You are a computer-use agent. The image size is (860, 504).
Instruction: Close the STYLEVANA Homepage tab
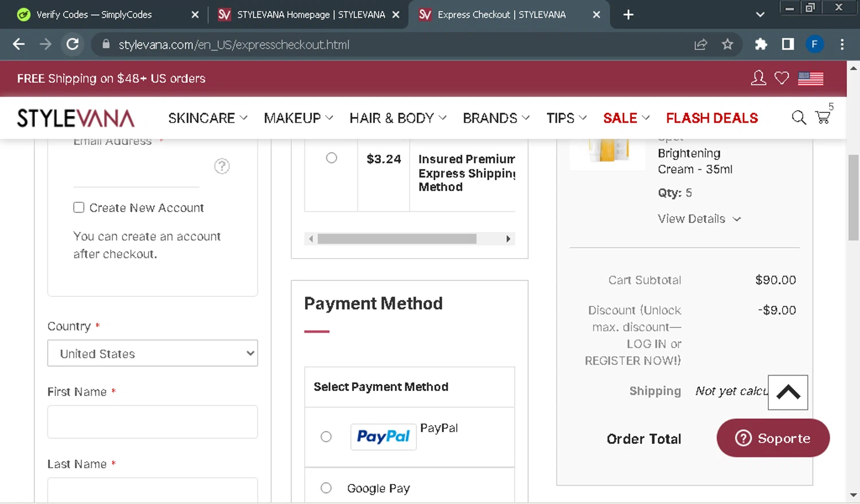[396, 15]
